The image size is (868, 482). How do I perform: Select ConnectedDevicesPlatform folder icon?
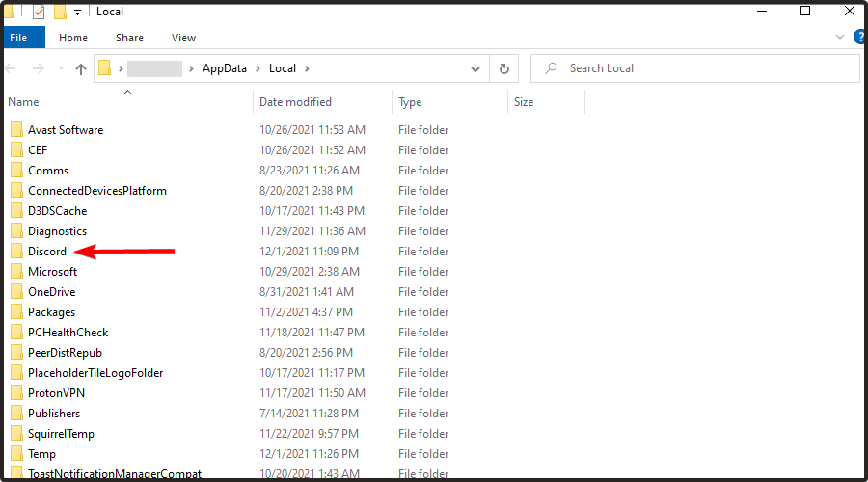(16, 190)
